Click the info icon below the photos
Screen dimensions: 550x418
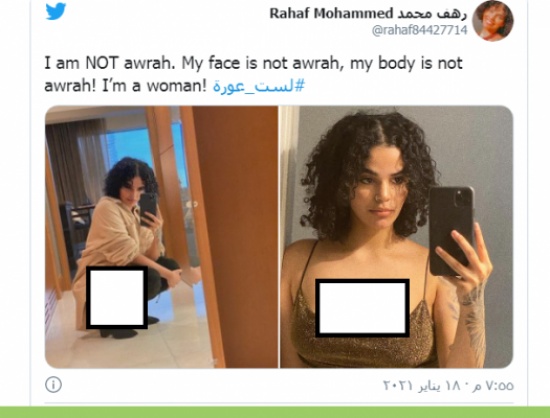point(53,385)
